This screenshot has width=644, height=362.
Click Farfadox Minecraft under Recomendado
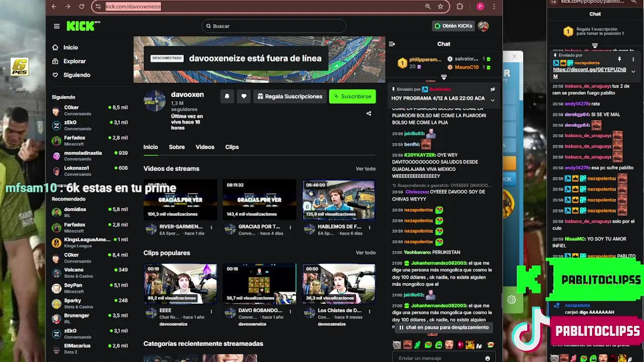(90, 227)
